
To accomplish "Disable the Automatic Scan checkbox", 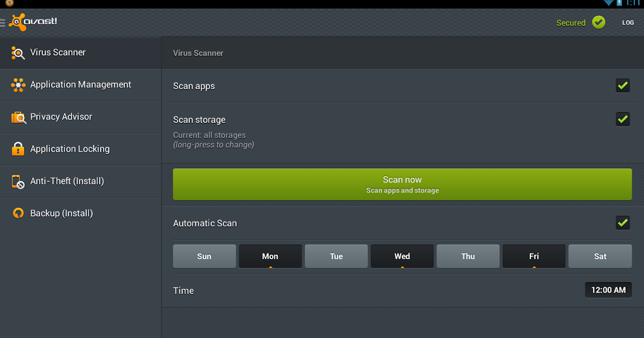I will click(x=623, y=223).
